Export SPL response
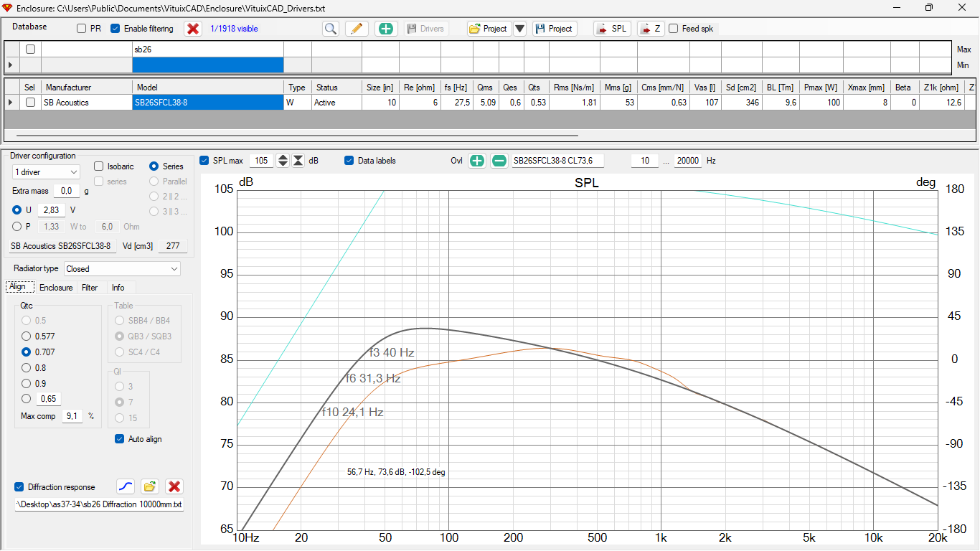This screenshot has height=551, width=980. coord(612,29)
